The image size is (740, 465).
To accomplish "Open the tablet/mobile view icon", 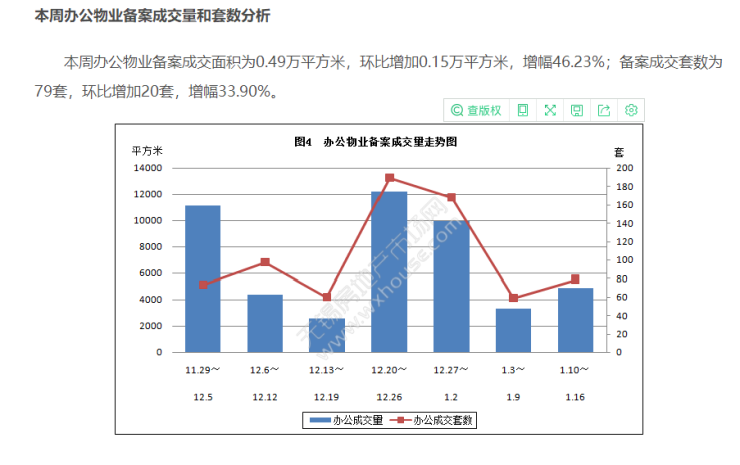I will (522, 110).
